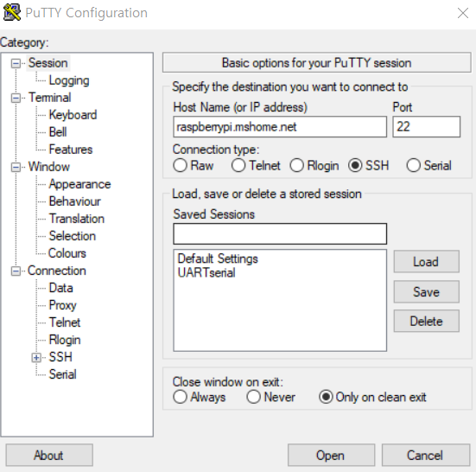Open the Connection category
Image resolution: width=476 pixels, height=472 pixels.
click(57, 271)
